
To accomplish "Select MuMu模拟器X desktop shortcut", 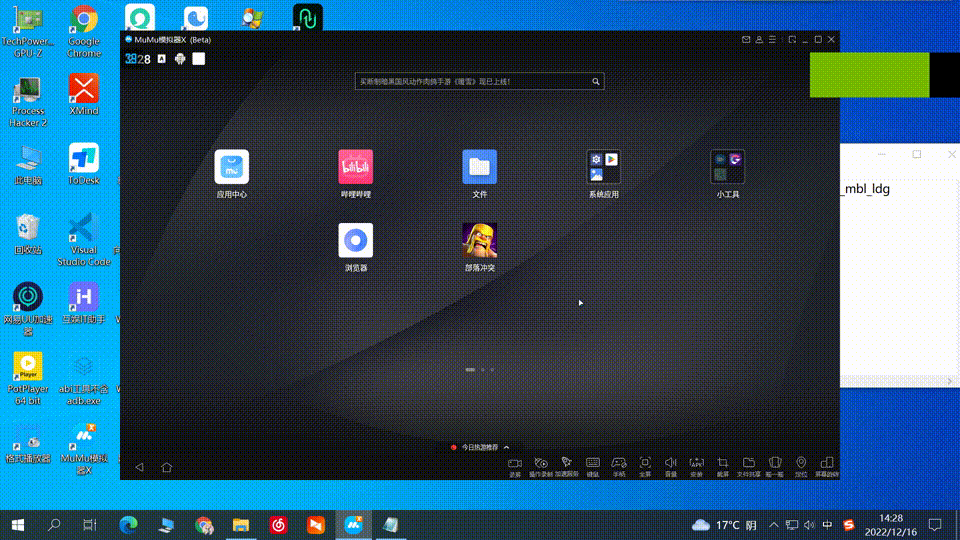I will coord(84,448).
